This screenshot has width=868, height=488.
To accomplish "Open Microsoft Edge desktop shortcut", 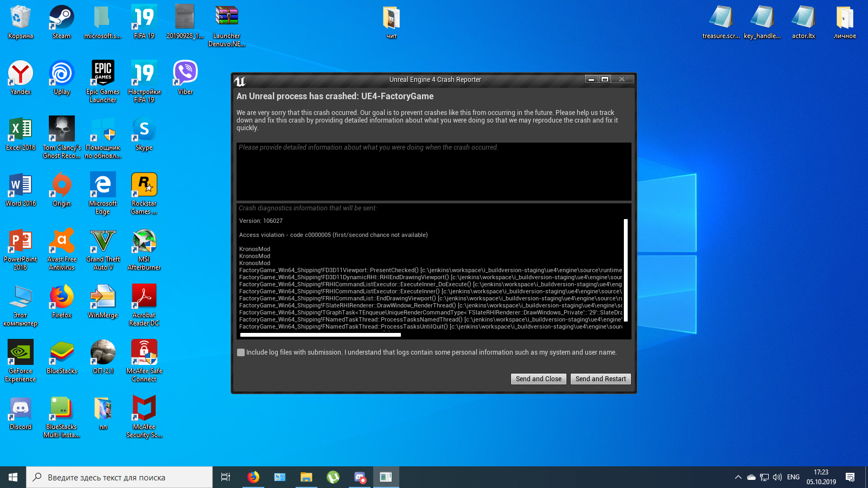I will click(x=103, y=193).
